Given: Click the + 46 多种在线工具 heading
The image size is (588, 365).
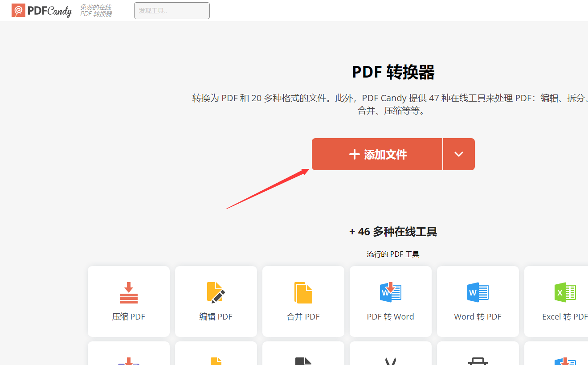Looking at the screenshot, I should 393,232.
